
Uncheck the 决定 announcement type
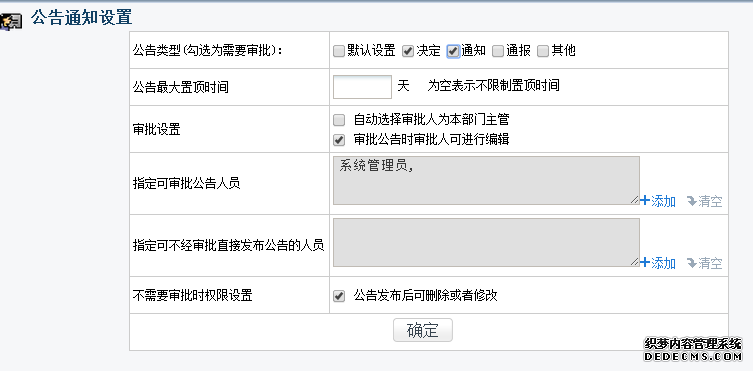click(x=408, y=51)
